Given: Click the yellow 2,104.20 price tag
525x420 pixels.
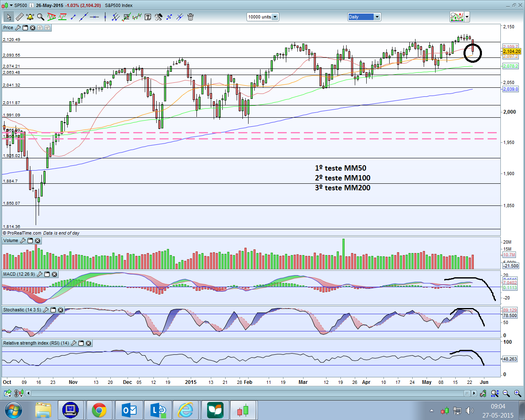Looking at the screenshot, I should (x=511, y=51).
